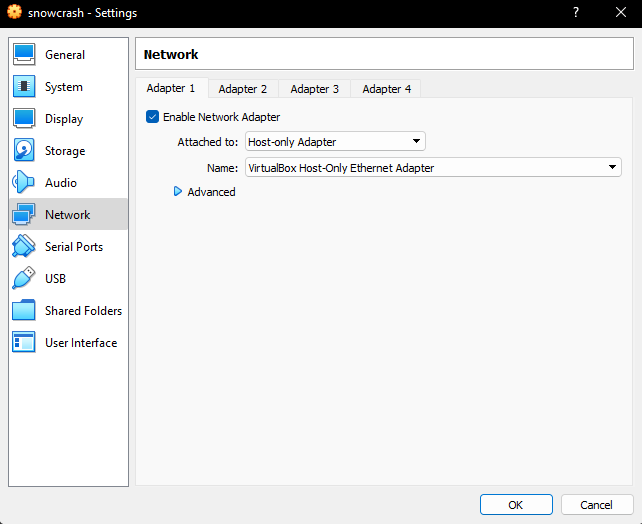Open the Attached to dropdown
Image resolution: width=642 pixels, height=524 pixels.
[335, 142]
